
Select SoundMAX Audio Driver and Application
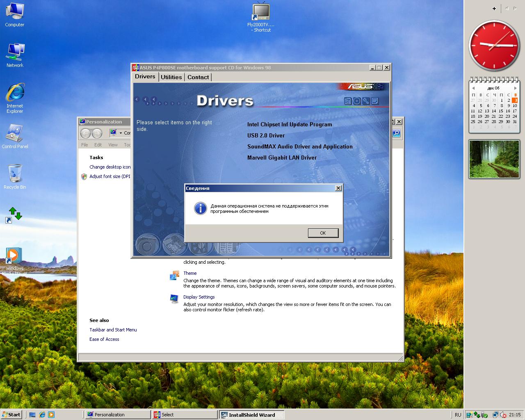(300, 146)
